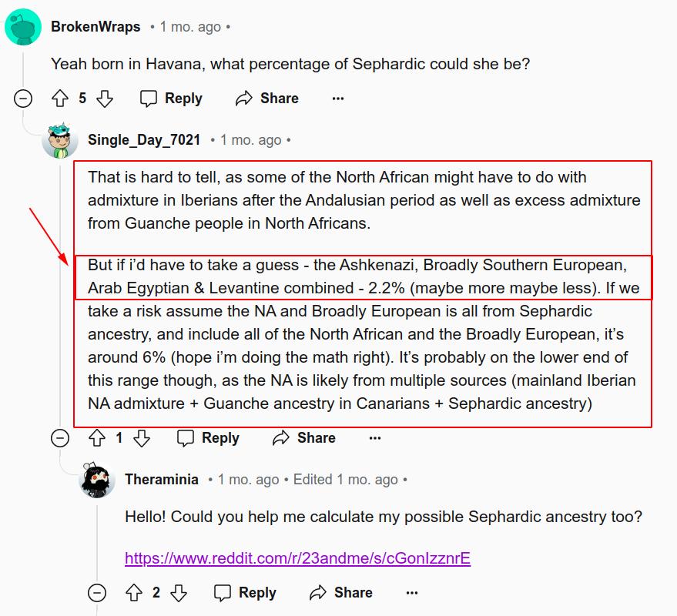The height and width of the screenshot is (616, 677).
Task: Click Theraminia's avatar icon
Action: [97, 480]
